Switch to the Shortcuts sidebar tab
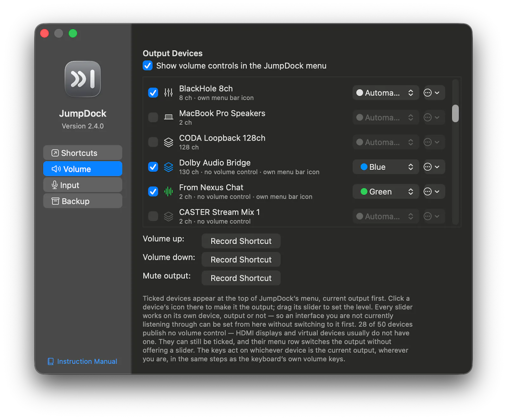This screenshot has width=507, height=420. click(x=83, y=153)
